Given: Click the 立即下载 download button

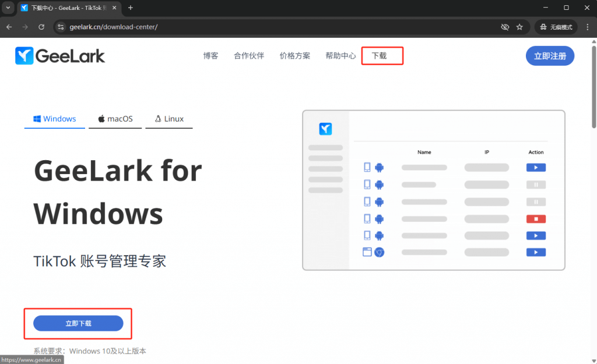Looking at the screenshot, I should click(x=78, y=323).
